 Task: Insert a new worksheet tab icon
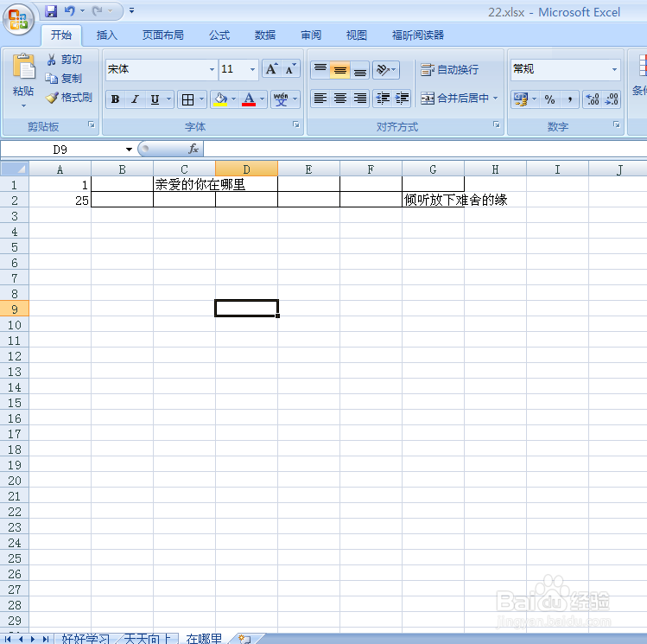[244, 639]
